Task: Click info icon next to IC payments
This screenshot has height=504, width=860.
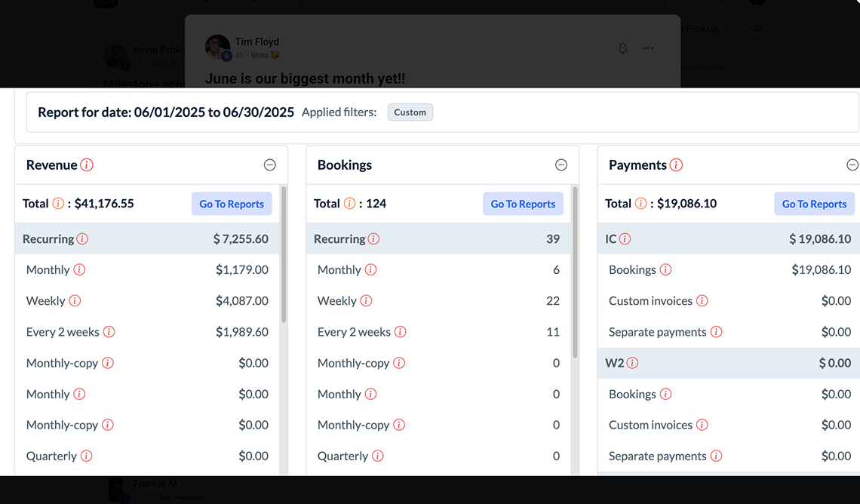Action: [x=625, y=239]
